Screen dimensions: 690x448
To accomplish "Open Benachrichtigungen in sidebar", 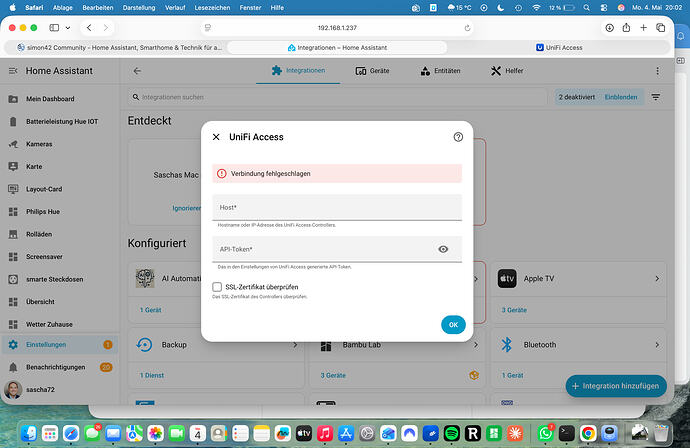I will tap(59, 367).
